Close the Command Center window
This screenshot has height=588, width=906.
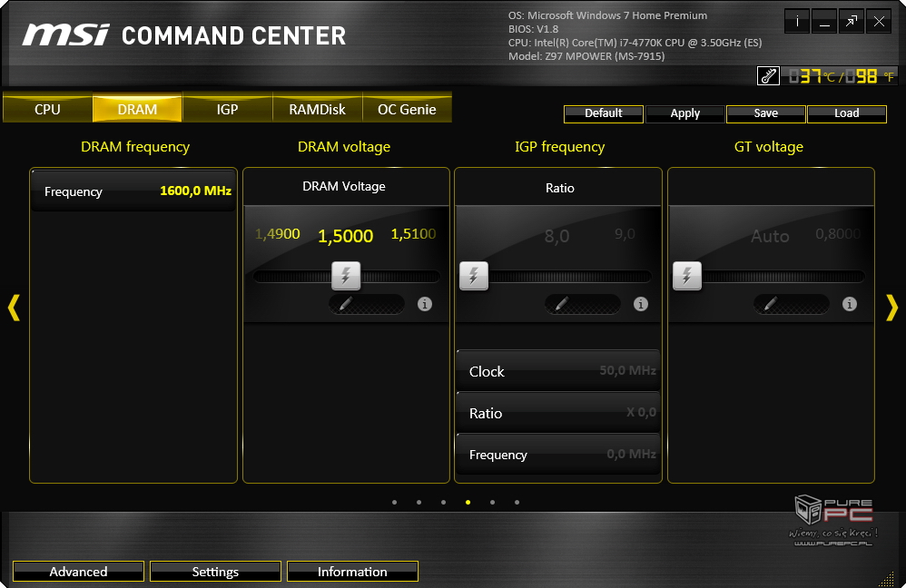click(879, 22)
